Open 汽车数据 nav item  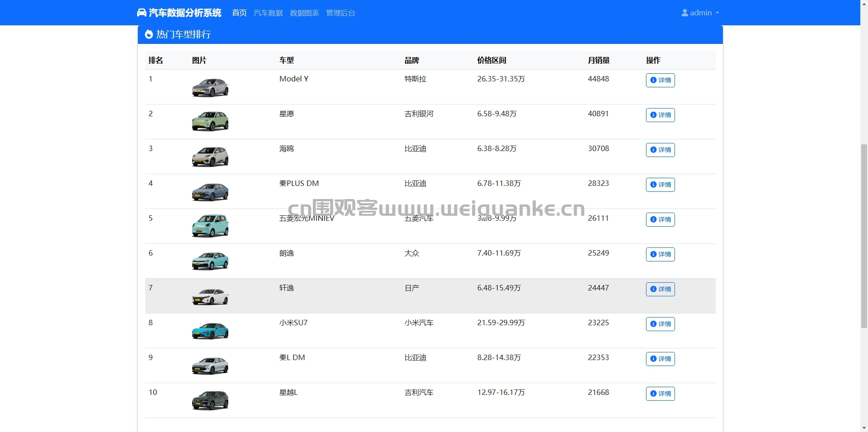pos(268,13)
